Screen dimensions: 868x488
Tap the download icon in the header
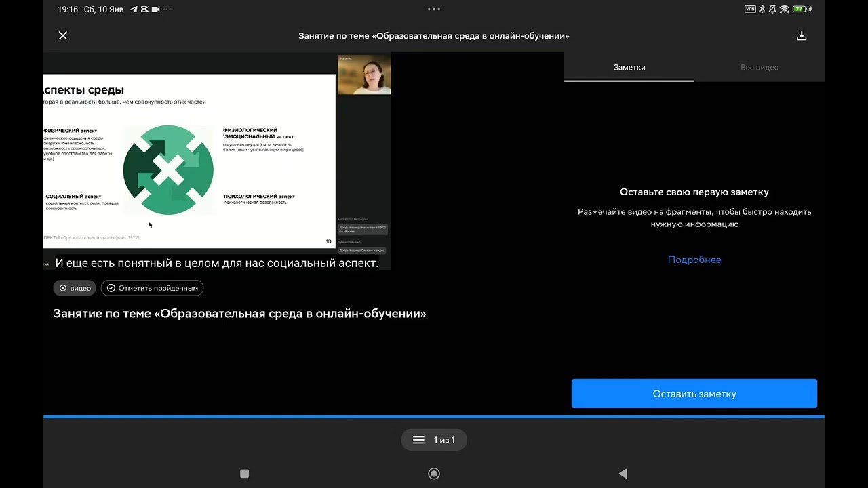802,35
